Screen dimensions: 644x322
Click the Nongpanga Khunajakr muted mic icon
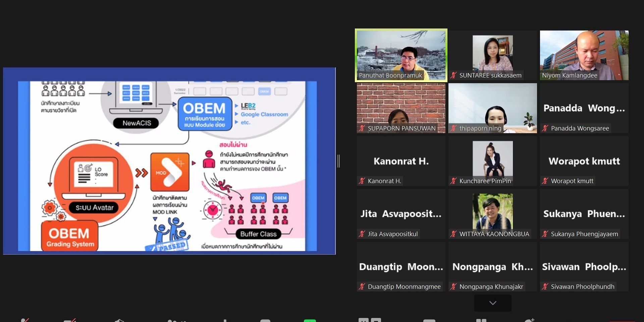453,287
